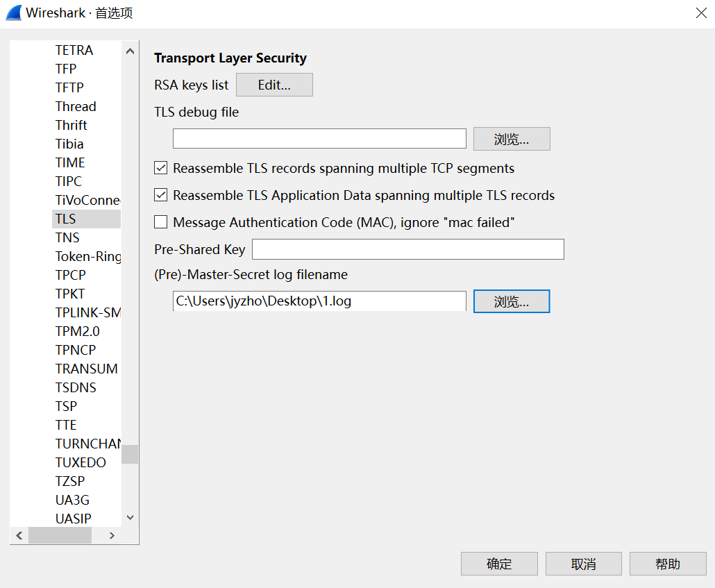The image size is (715, 588).
Task: Open the RSA keys list Edit button
Action: click(274, 85)
